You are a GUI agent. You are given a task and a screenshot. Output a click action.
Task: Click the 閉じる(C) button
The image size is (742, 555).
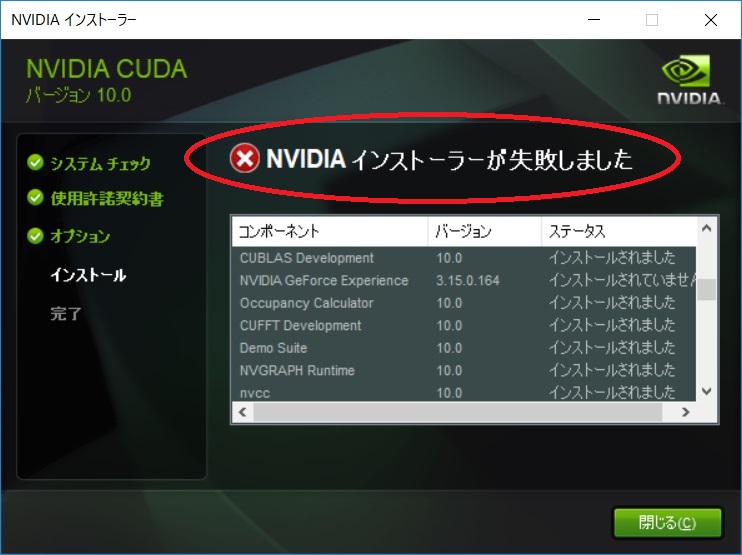click(668, 523)
